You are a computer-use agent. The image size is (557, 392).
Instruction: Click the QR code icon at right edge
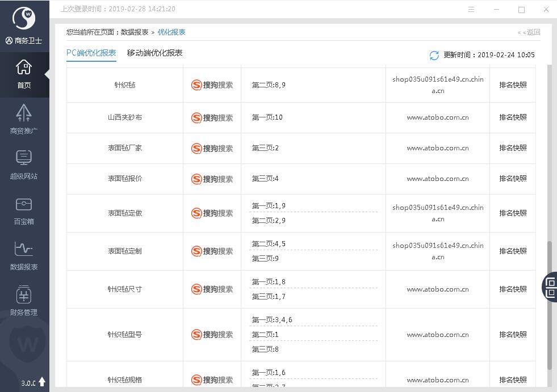(x=550, y=286)
